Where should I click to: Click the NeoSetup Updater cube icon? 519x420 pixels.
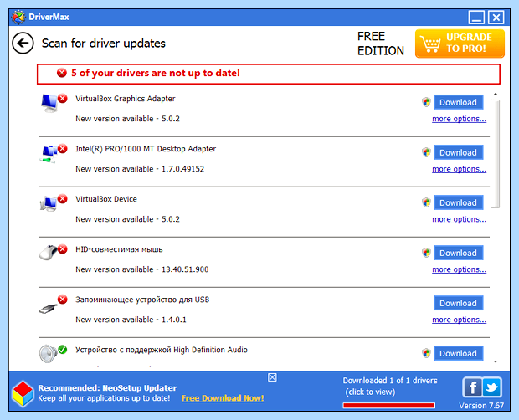click(23, 393)
